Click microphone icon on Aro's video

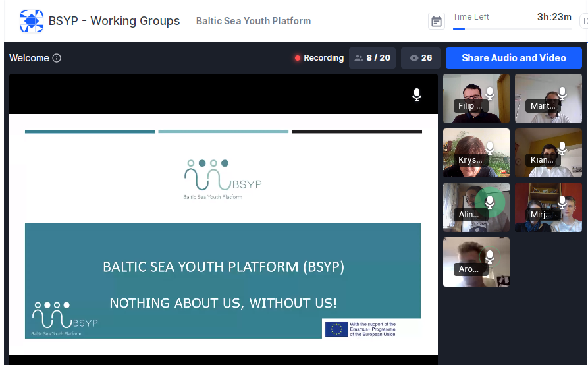490,256
